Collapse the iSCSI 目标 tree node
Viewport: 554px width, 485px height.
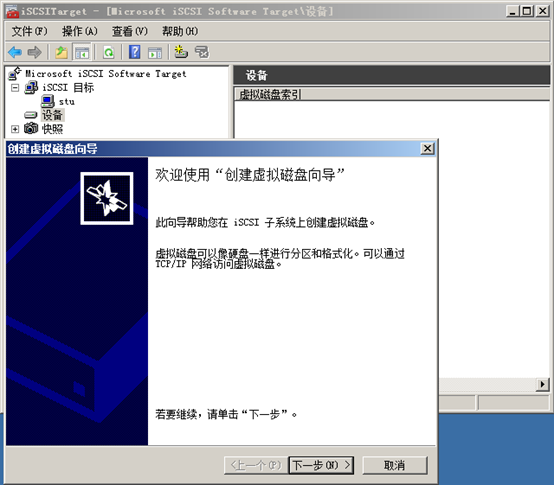(x=15, y=87)
